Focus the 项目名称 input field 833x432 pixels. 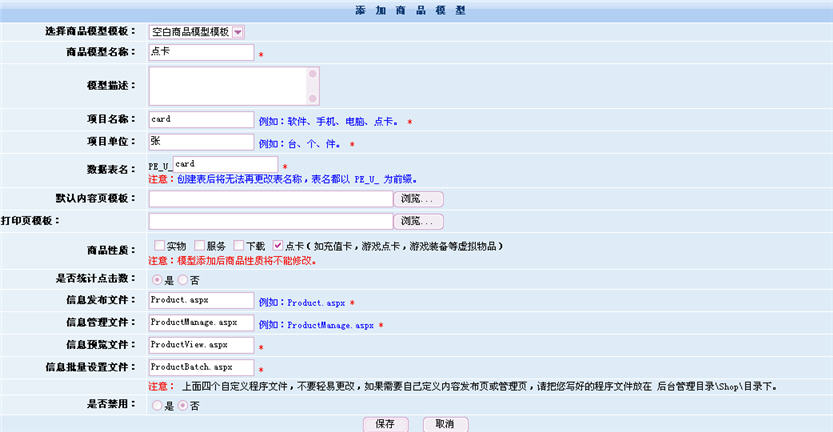tap(201, 120)
